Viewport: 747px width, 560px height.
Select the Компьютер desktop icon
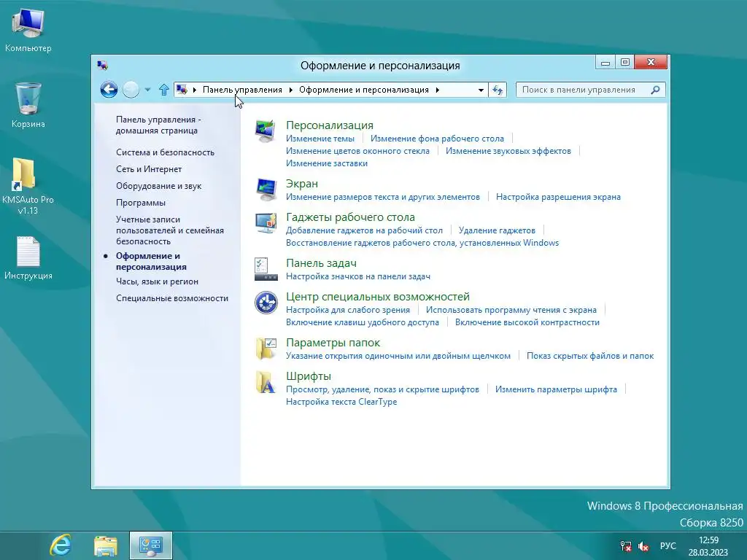coord(28,31)
